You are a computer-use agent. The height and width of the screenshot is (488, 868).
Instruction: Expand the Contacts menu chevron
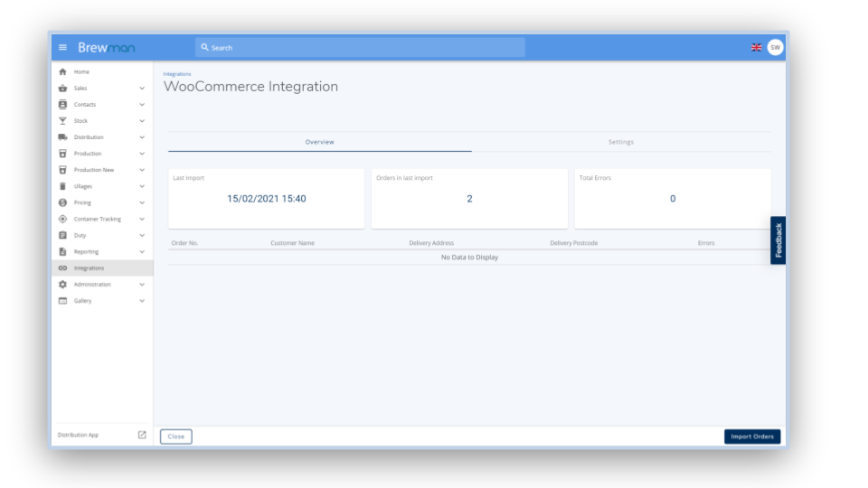coord(142,105)
